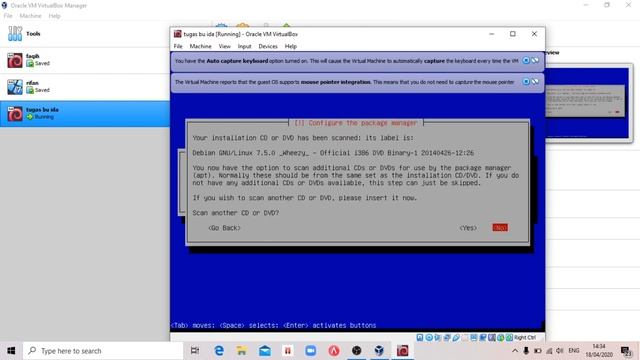Click network signal icon in system tray

pyautogui.click(x=549, y=351)
